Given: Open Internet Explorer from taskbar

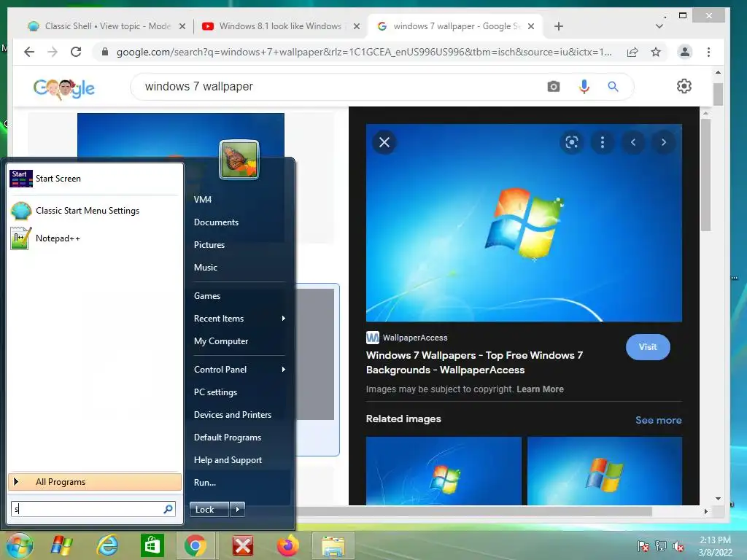Looking at the screenshot, I should point(108,545).
